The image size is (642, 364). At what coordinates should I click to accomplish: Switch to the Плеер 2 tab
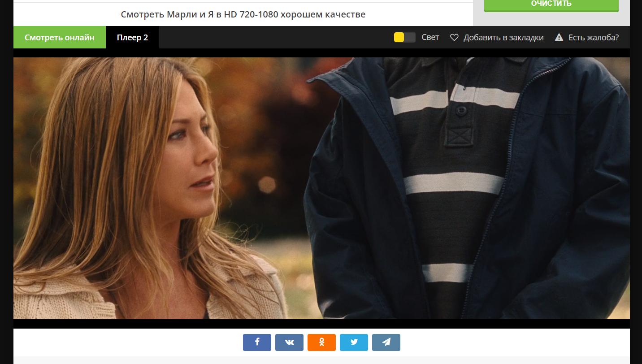point(132,37)
